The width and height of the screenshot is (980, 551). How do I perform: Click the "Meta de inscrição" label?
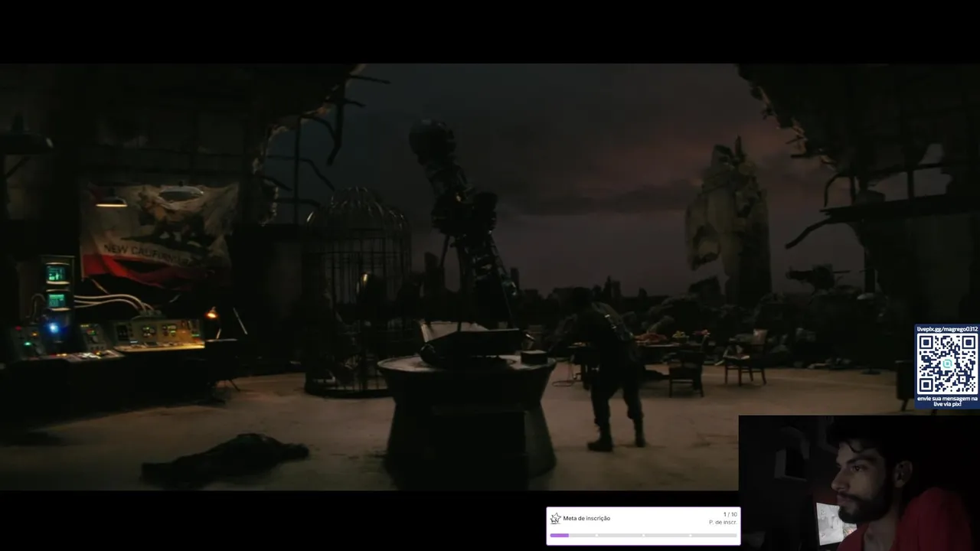click(586, 518)
